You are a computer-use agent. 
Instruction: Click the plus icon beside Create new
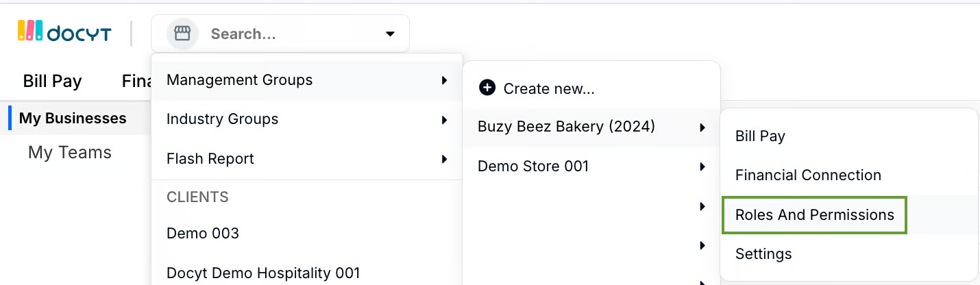pyautogui.click(x=487, y=88)
